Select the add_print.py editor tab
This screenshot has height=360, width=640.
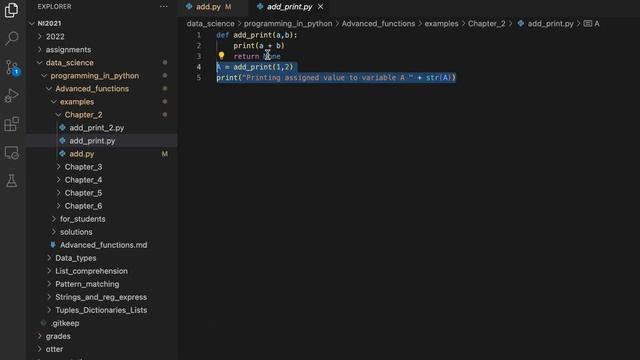289,7
